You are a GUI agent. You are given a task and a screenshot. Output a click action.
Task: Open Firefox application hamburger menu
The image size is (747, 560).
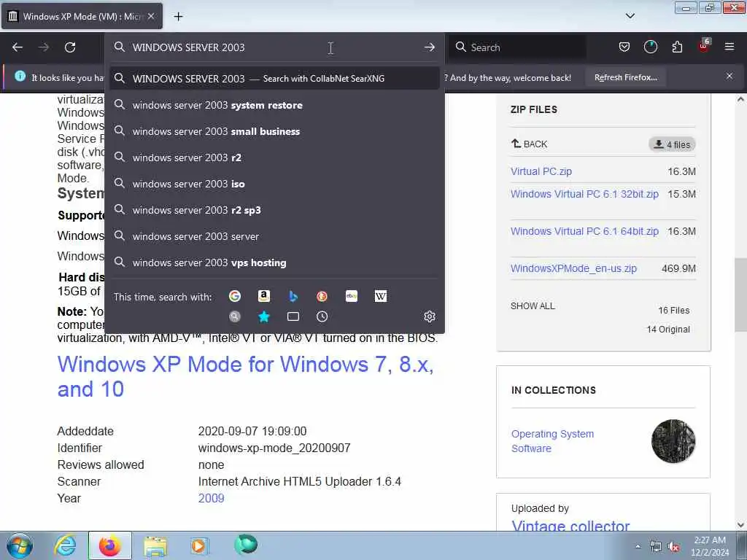click(729, 47)
